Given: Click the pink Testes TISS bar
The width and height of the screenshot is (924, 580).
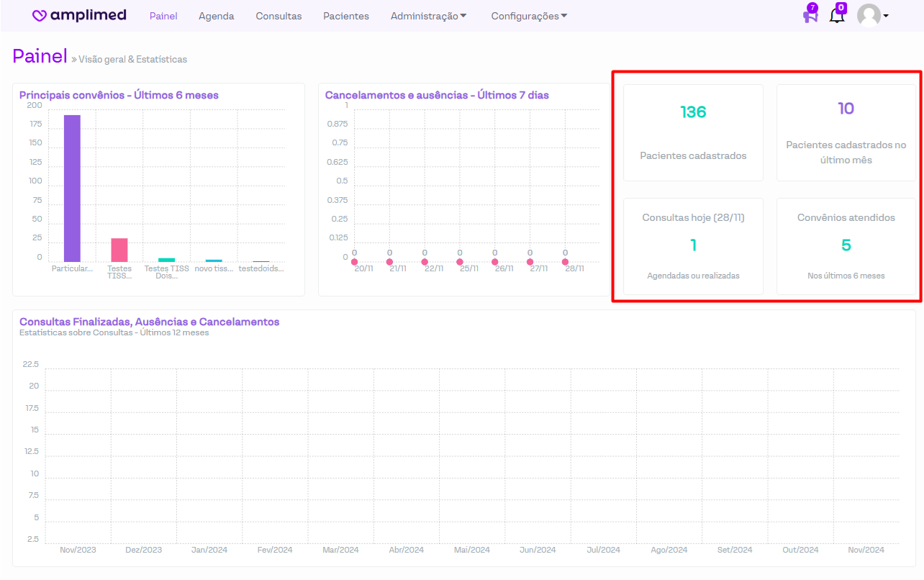Looking at the screenshot, I should (119, 250).
